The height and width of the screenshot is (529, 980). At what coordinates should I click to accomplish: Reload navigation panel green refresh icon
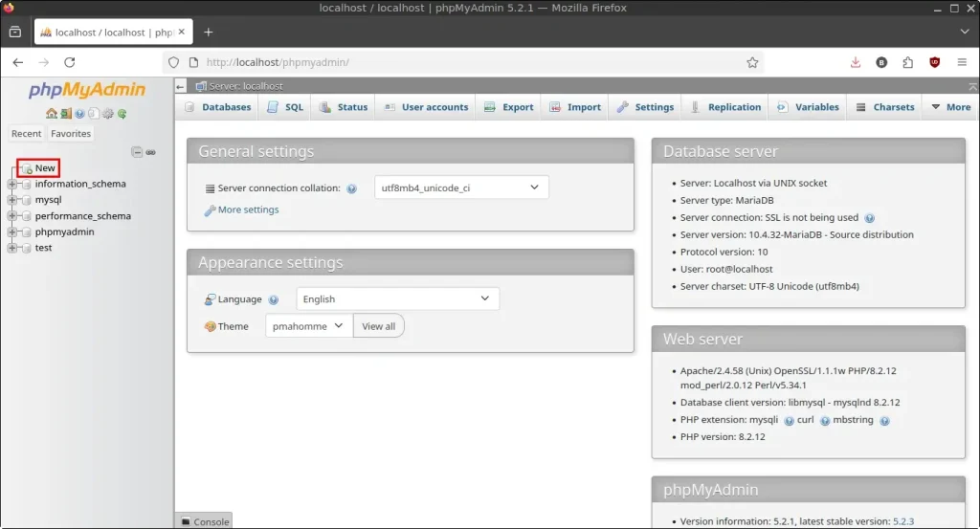pyautogui.click(x=122, y=114)
